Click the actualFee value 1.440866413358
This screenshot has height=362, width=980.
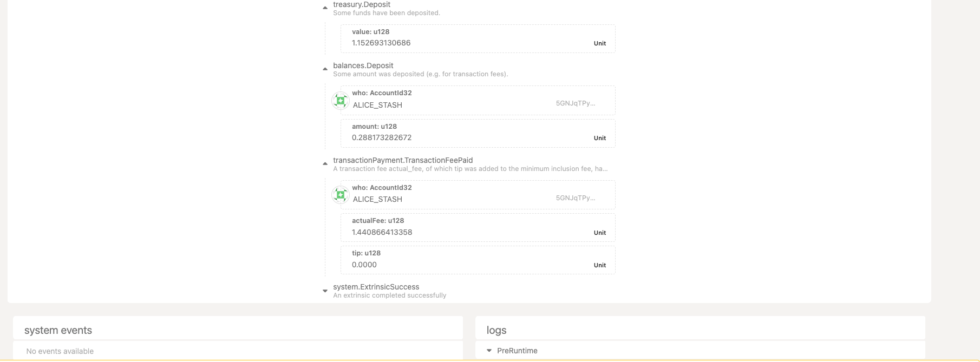(x=382, y=232)
